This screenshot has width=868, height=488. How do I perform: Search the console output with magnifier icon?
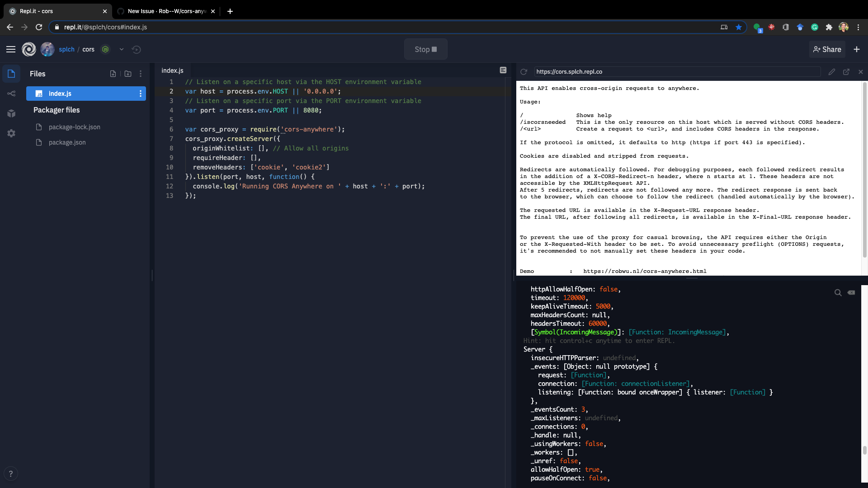[839, 292]
